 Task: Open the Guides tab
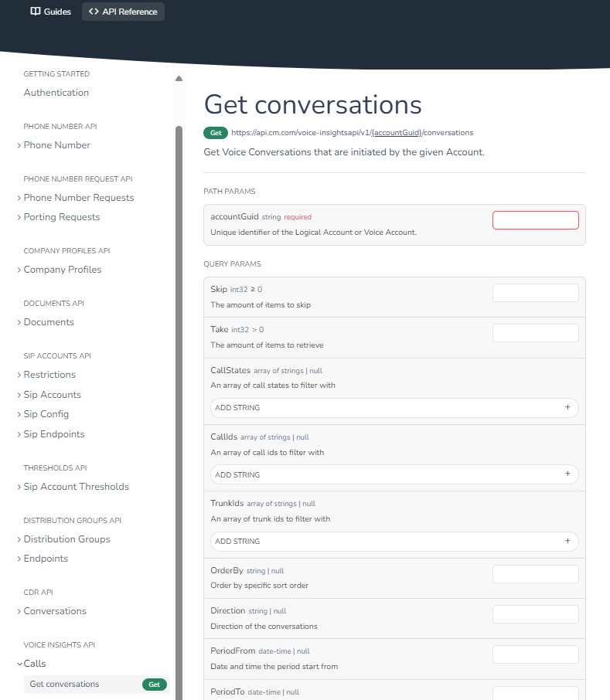[51, 12]
